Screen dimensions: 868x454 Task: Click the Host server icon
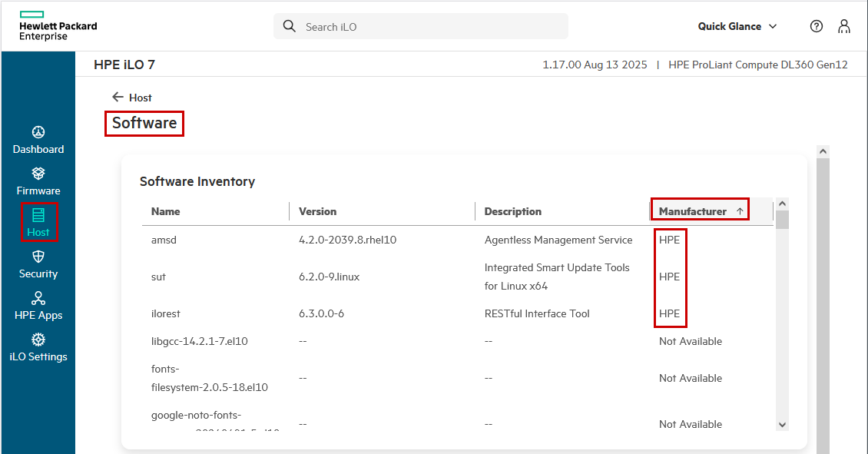point(38,215)
